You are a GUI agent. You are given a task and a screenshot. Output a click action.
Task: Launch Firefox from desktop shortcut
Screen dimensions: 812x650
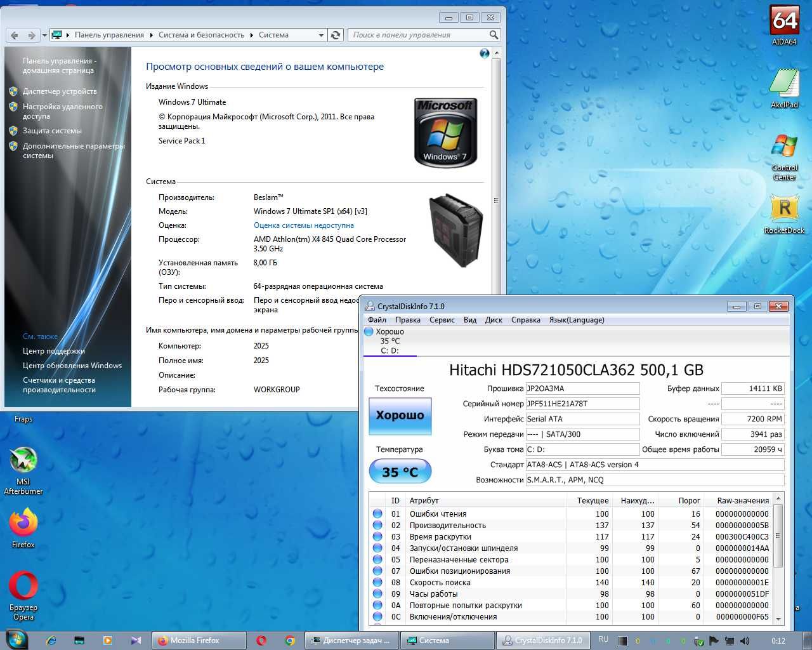click(23, 527)
